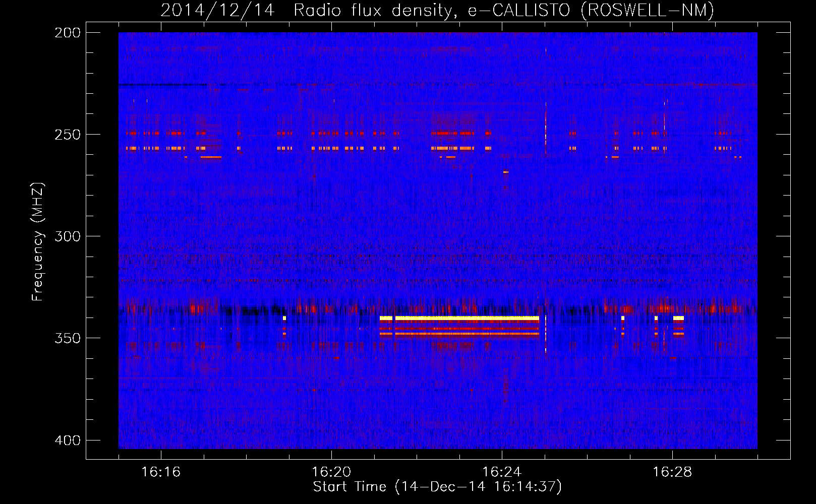Viewport: 816px width, 504px height.
Task: Click the 16:28 time tick label
Action: 672,472
